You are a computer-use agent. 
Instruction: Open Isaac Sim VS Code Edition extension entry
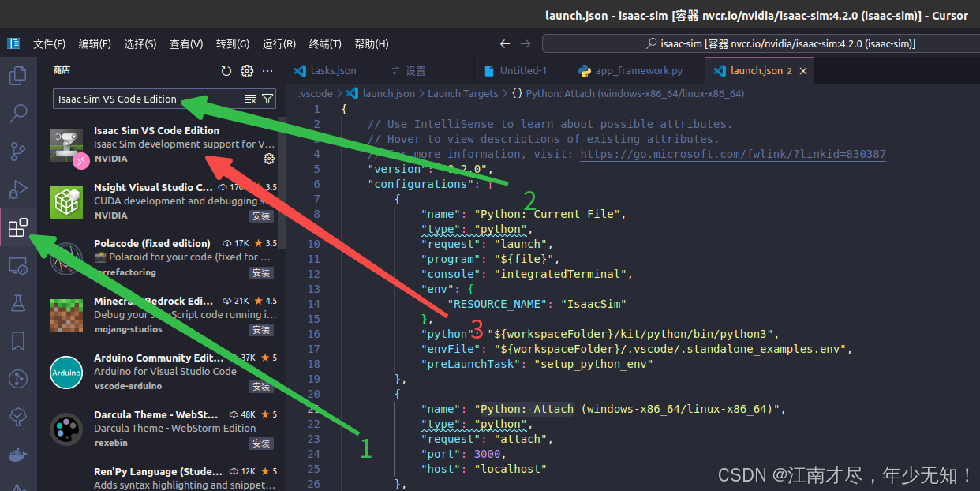coord(162,145)
